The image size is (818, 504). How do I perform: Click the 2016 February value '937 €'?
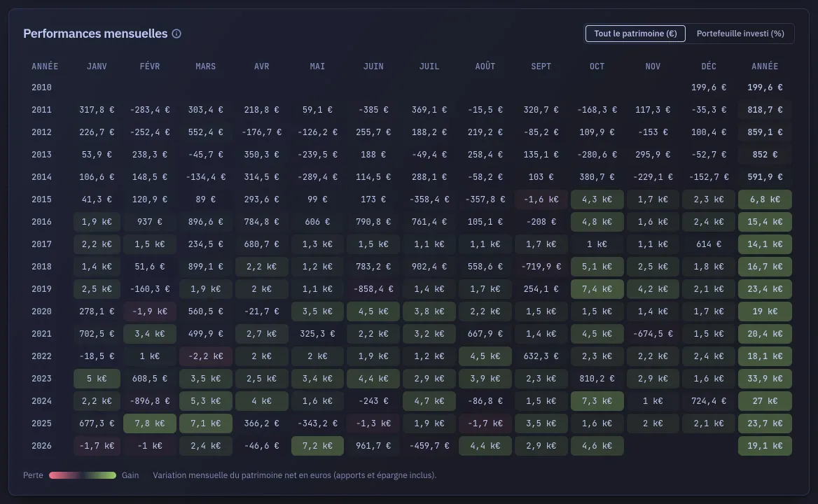point(150,222)
